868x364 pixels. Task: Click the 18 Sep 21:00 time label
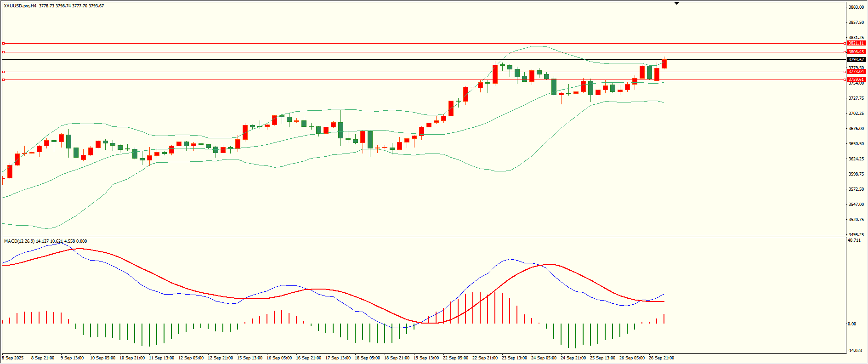[397, 358]
